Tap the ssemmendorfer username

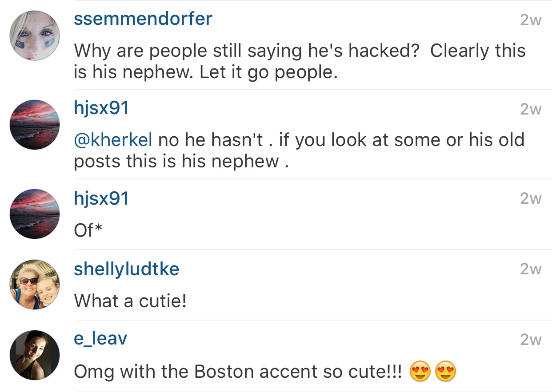pos(143,19)
